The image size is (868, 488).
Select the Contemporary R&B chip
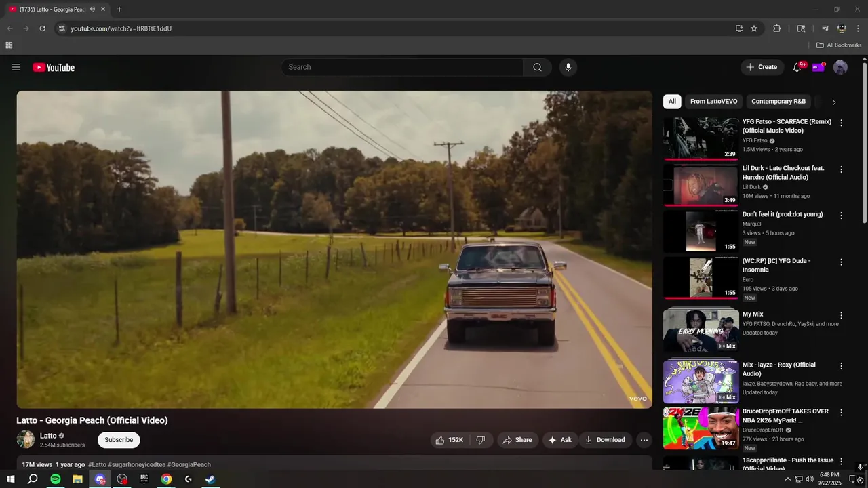(778, 102)
